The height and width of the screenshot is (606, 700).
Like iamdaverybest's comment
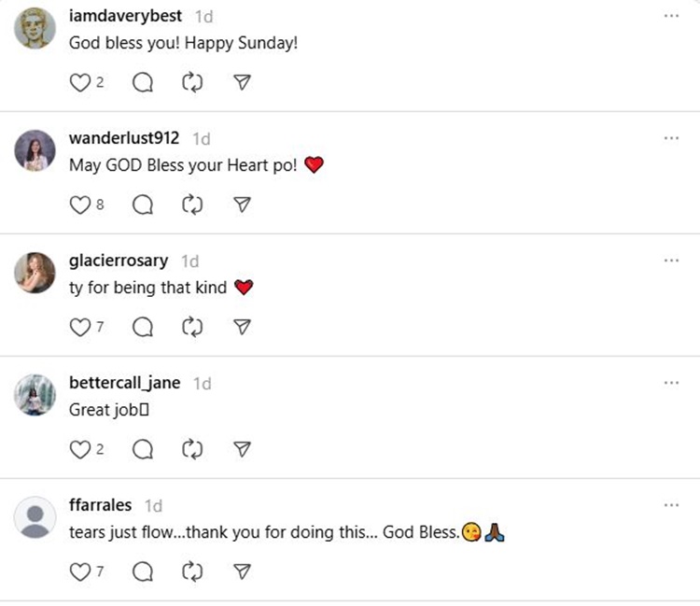point(80,82)
